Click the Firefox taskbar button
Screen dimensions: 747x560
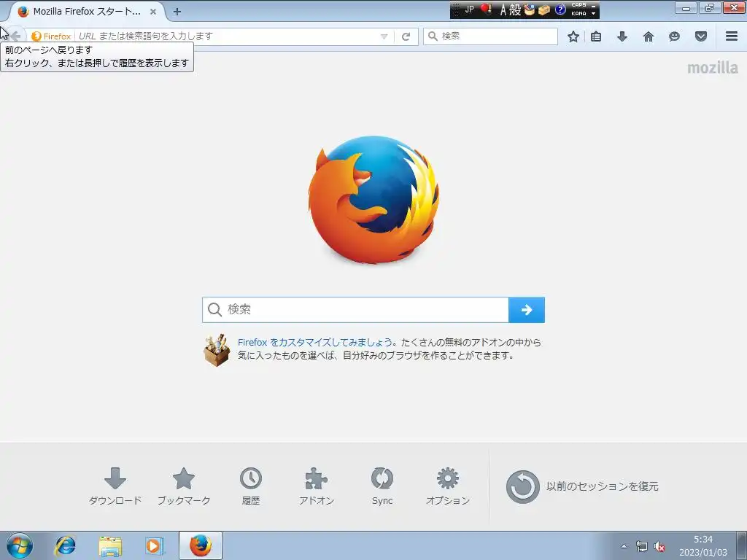click(x=201, y=545)
